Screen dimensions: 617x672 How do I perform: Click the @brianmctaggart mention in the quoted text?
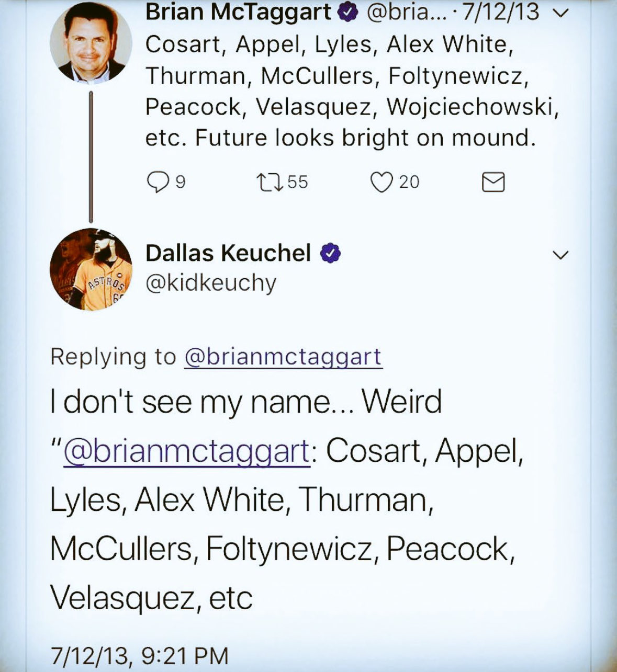[x=186, y=451]
